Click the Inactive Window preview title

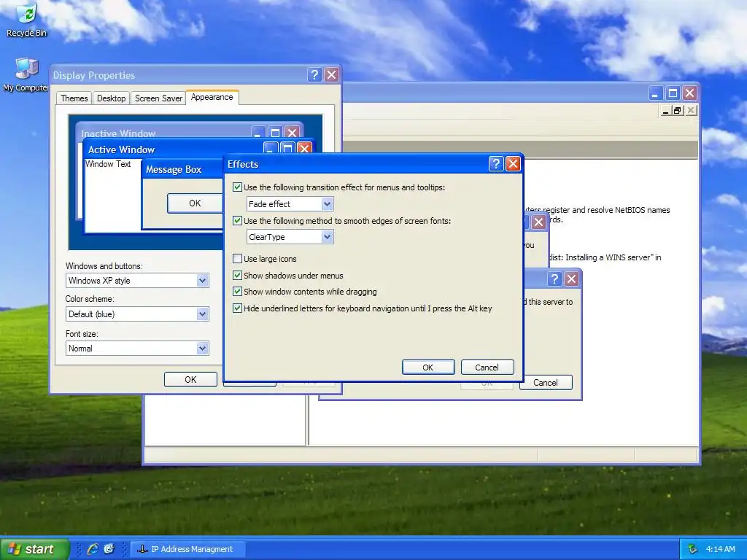(x=118, y=133)
